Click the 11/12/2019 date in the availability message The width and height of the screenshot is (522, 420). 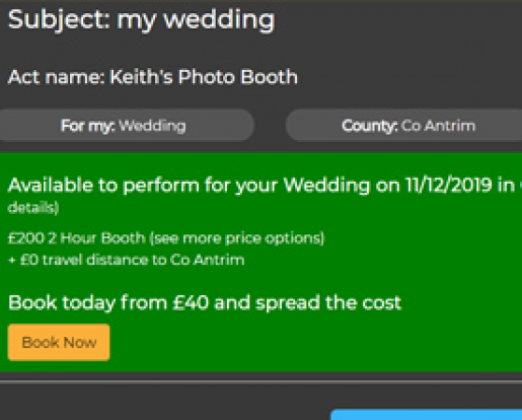click(x=448, y=185)
